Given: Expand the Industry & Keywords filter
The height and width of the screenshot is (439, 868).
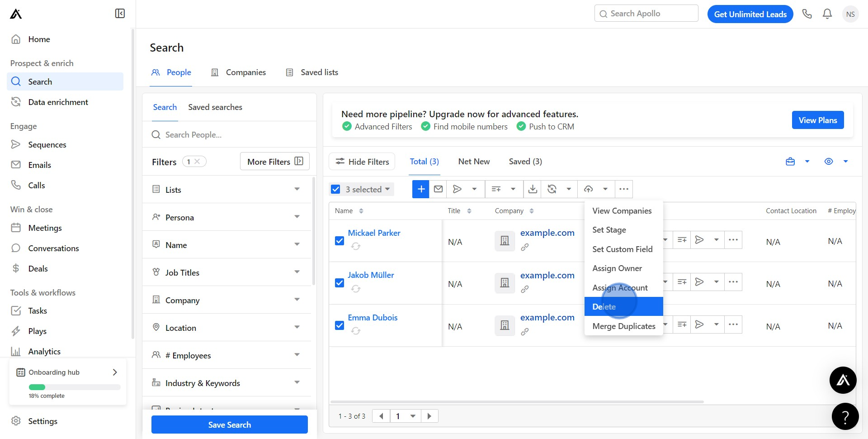Looking at the screenshot, I should point(226,383).
